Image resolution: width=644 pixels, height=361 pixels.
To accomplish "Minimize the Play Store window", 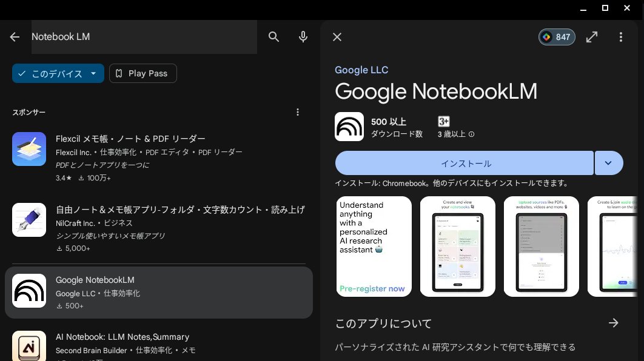I will pyautogui.click(x=583, y=8).
